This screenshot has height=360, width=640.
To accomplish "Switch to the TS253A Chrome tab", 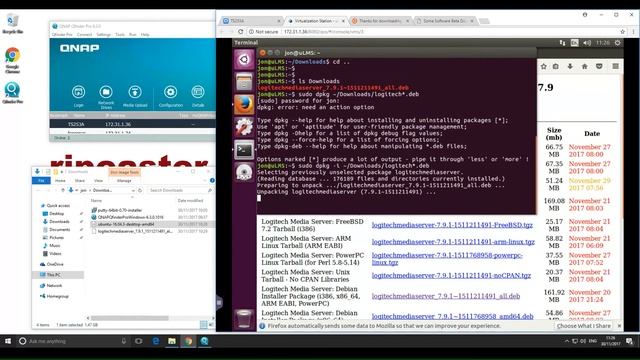I will point(251,21).
